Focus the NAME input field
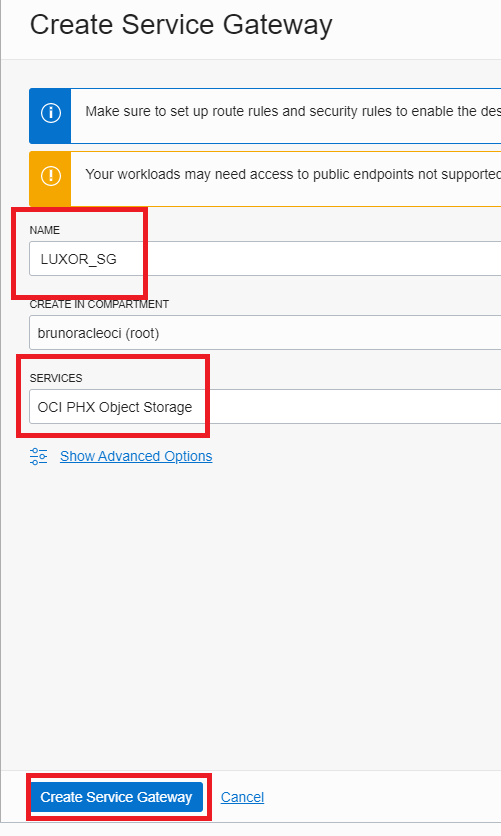Image resolution: width=501 pixels, height=836 pixels. click(x=265, y=259)
